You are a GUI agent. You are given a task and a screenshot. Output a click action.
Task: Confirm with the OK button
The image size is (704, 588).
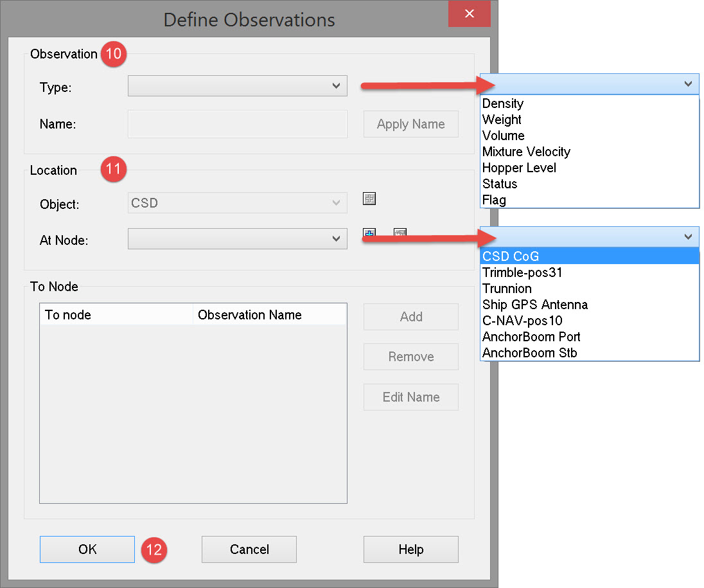(87, 549)
